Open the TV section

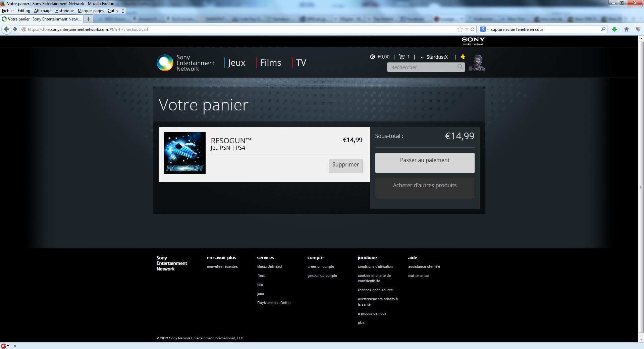(x=301, y=63)
